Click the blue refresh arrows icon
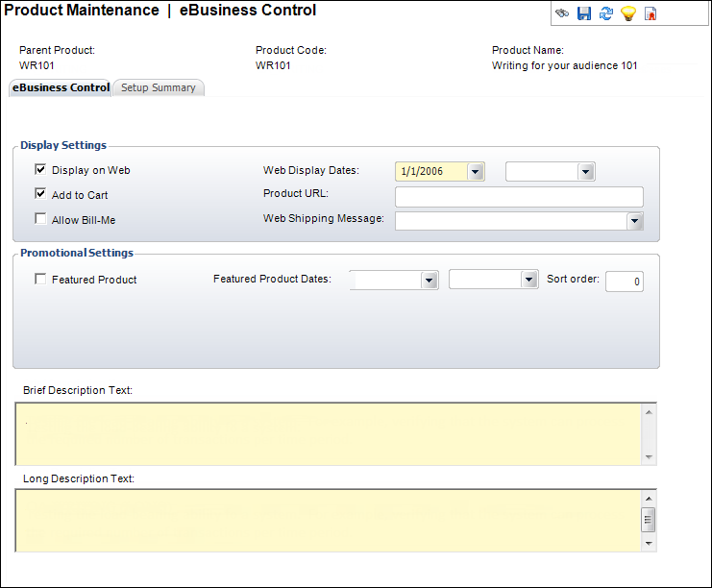Viewport: 712px width, 588px height. click(605, 14)
